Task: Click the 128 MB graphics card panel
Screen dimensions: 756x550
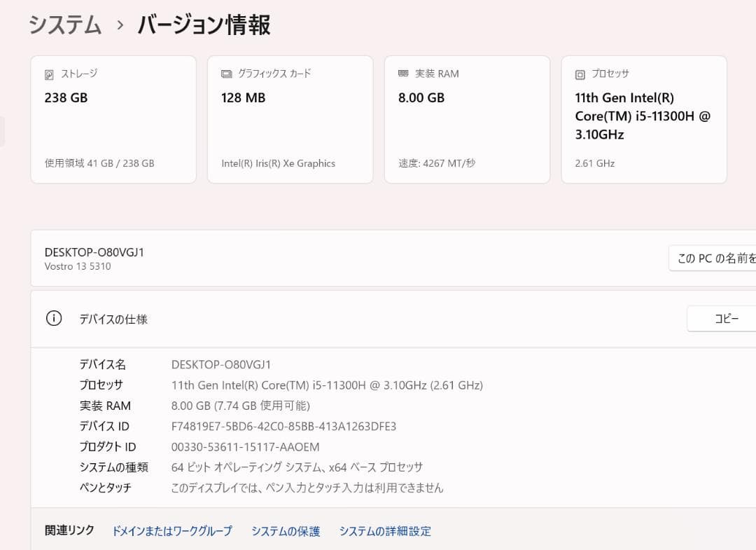Action: click(x=290, y=119)
